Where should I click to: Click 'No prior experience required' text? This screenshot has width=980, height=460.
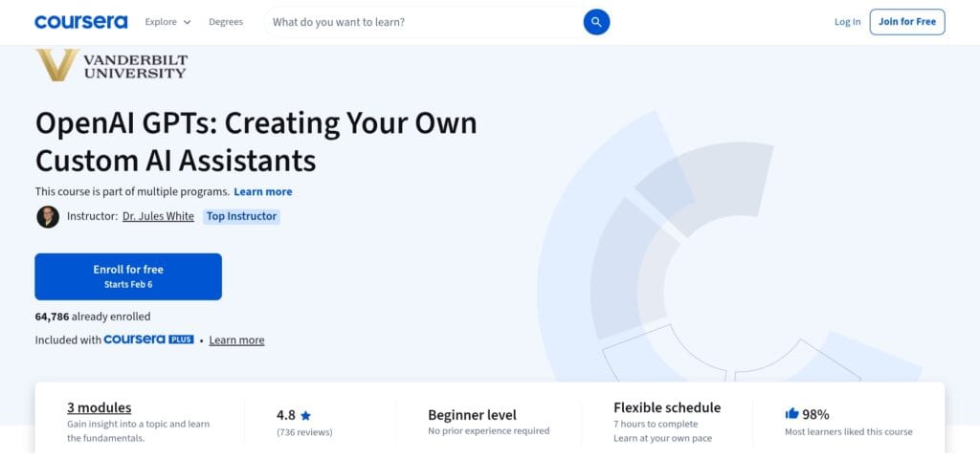489,430
